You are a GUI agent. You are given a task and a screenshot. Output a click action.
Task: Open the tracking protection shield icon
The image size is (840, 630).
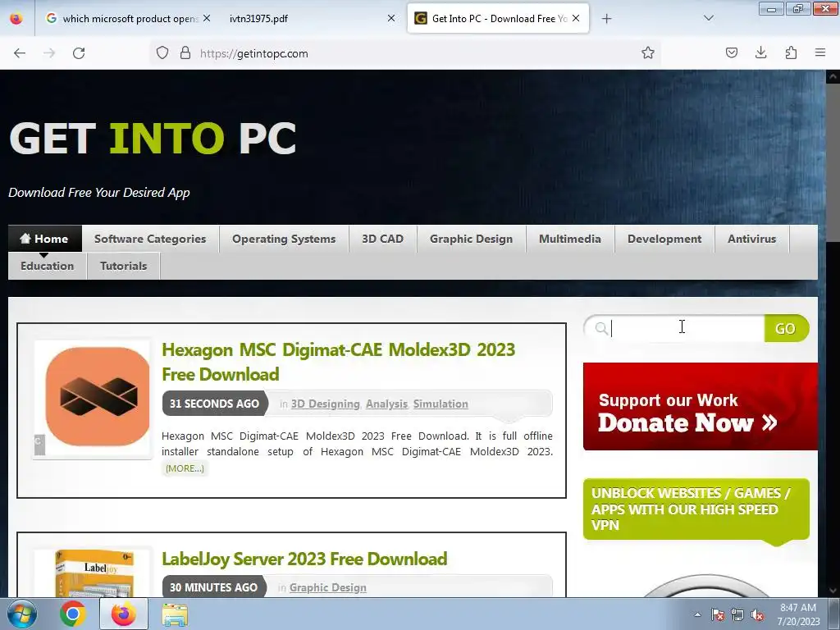(x=162, y=53)
